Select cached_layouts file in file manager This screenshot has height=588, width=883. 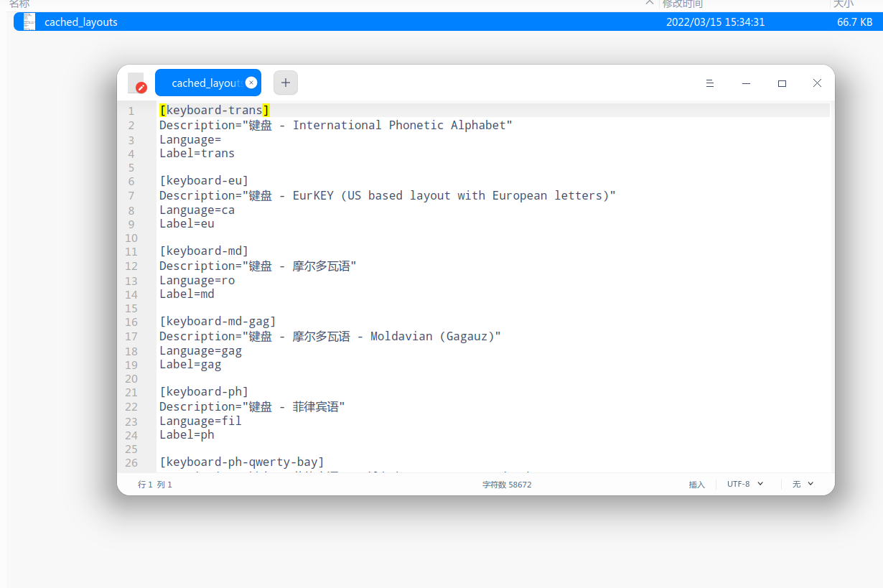pos(448,22)
